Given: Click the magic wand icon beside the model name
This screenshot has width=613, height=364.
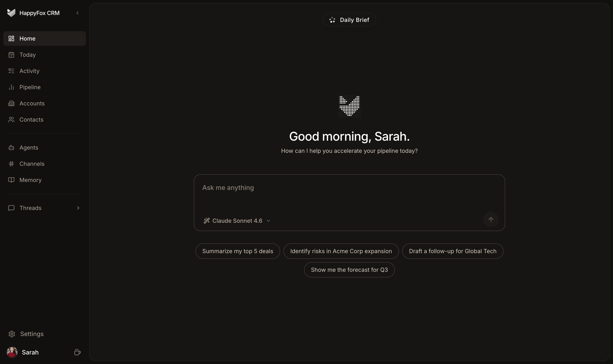Looking at the screenshot, I should pyautogui.click(x=207, y=221).
